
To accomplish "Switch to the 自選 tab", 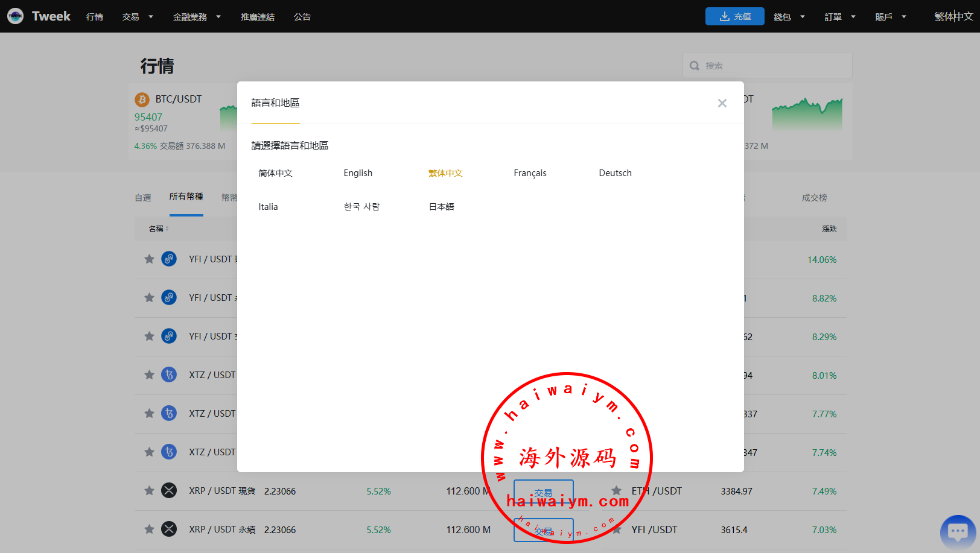I will click(143, 198).
